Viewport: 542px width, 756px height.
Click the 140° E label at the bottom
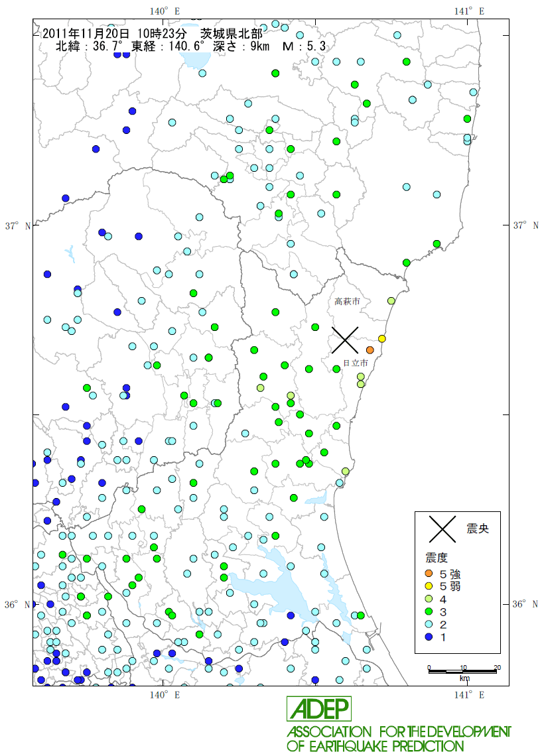pos(165,695)
